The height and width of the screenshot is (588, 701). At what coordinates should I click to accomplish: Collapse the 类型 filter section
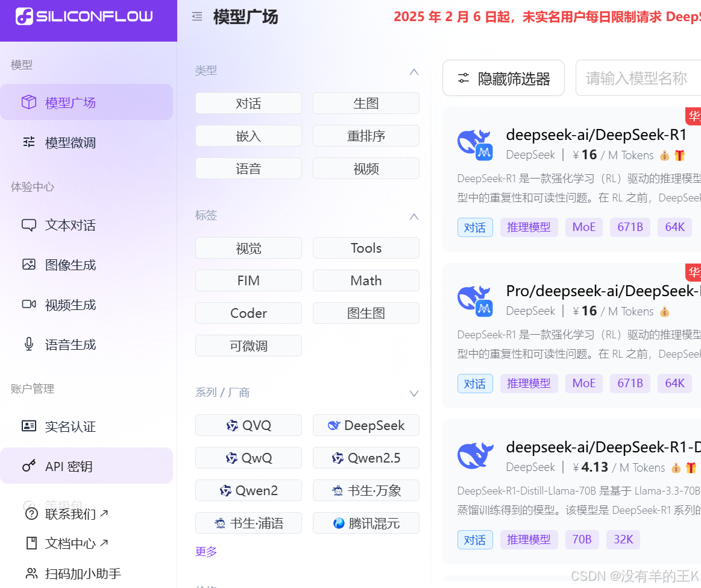[414, 72]
